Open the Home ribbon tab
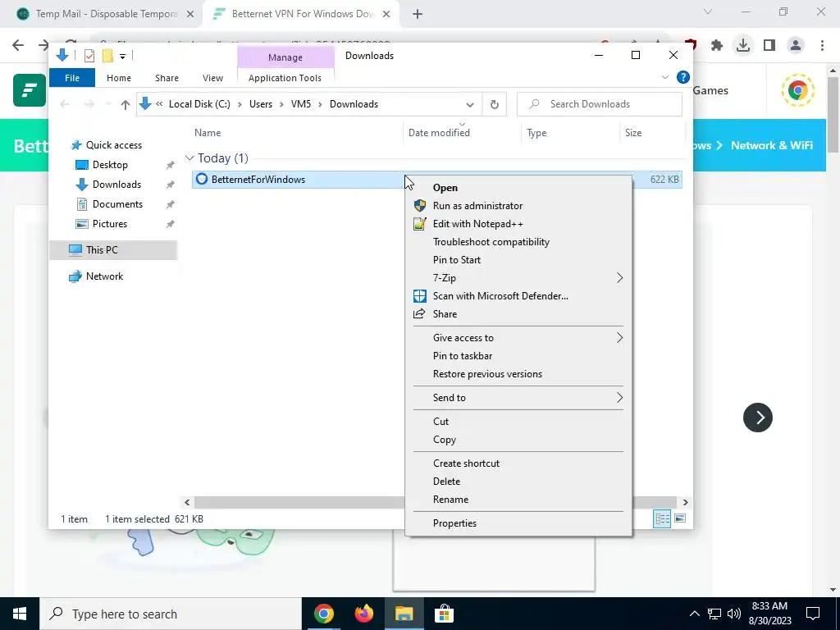 coord(119,78)
